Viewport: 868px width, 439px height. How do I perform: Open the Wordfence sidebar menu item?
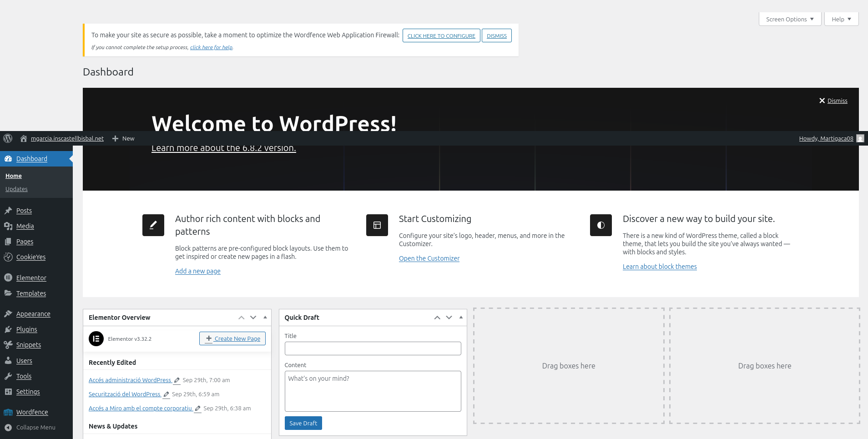click(x=32, y=412)
